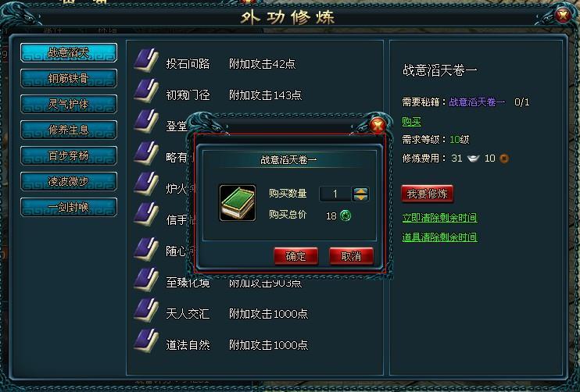Select the book icon for 道法自然
580x392 pixels.
click(146, 341)
